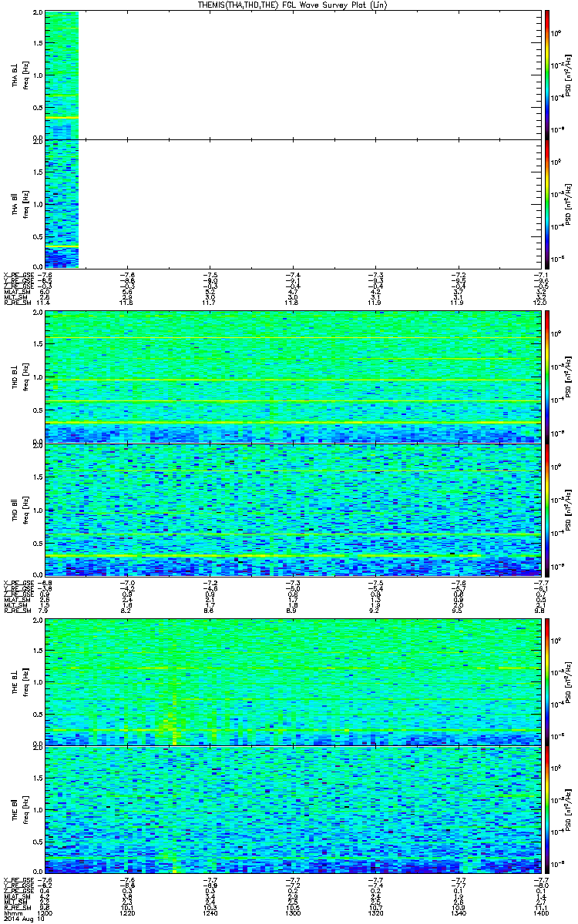Select the THD BL spectrogram panel
Screen dimensions: 578x924
click(292, 376)
